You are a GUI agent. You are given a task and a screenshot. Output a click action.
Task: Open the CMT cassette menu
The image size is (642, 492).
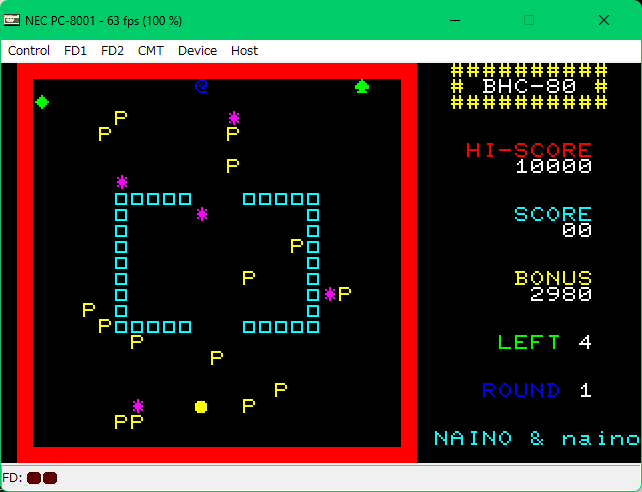pos(151,50)
